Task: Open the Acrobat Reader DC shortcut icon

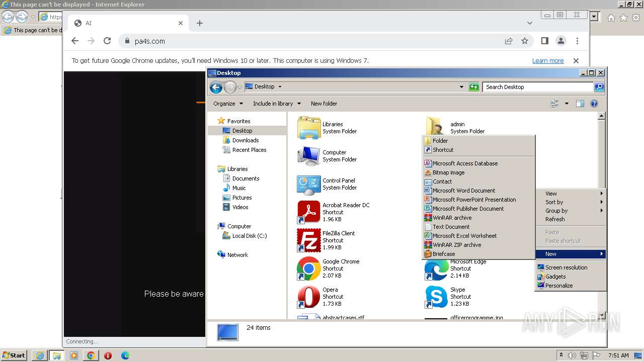Action: click(309, 212)
